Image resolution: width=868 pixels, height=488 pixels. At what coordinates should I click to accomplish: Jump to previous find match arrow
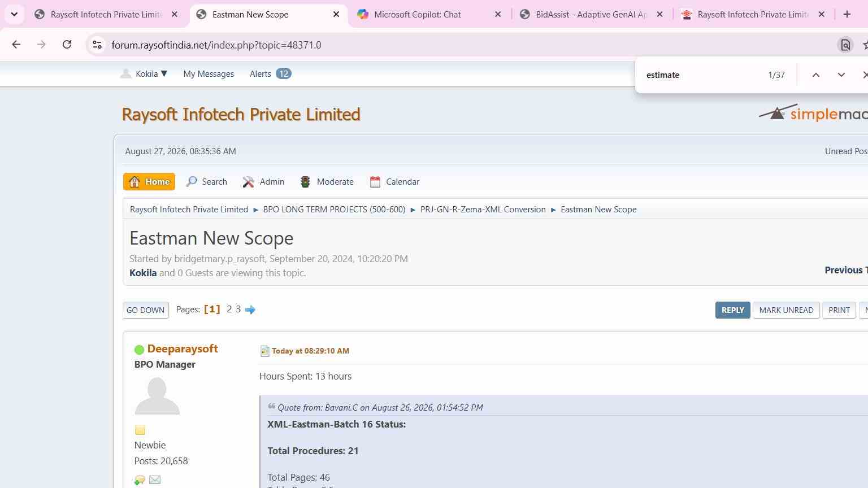[815, 75]
